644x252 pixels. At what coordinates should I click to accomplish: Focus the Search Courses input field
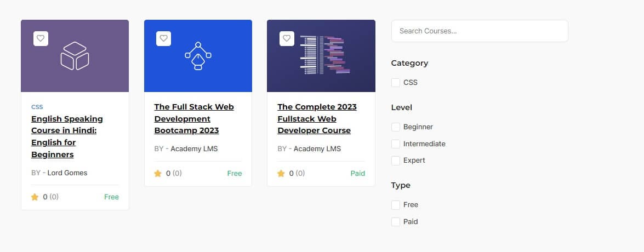[x=480, y=31]
